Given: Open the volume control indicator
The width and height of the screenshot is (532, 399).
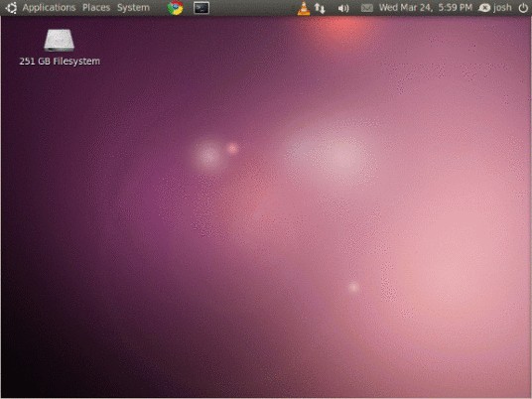Looking at the screenshot, I should coord(343,8).
